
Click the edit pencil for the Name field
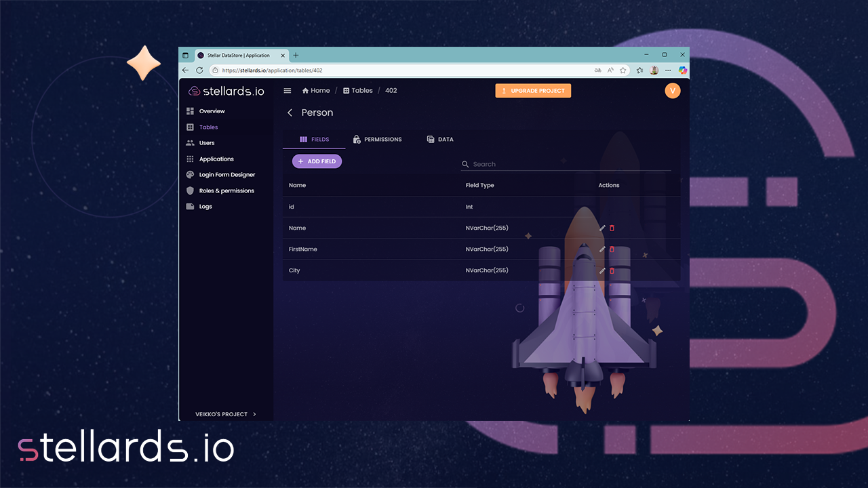602,228
